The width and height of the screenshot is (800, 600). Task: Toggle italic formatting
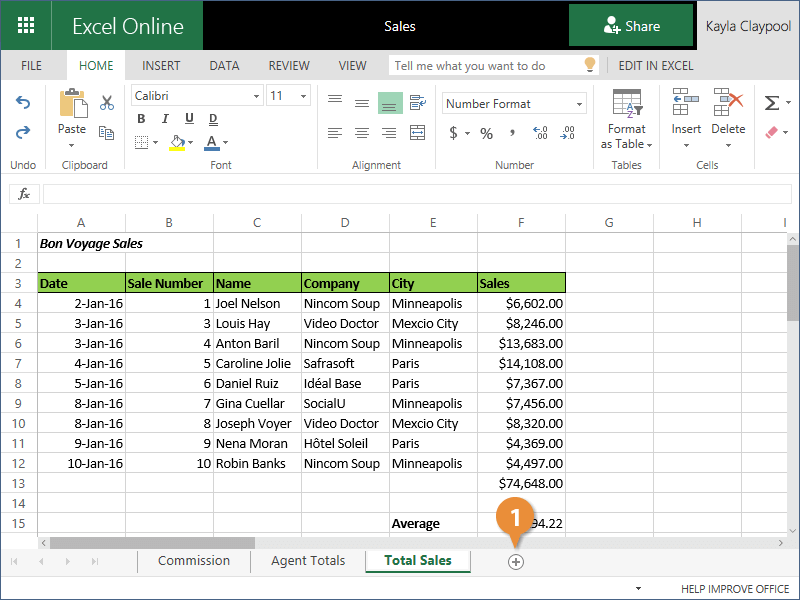(x=163, y=119)
